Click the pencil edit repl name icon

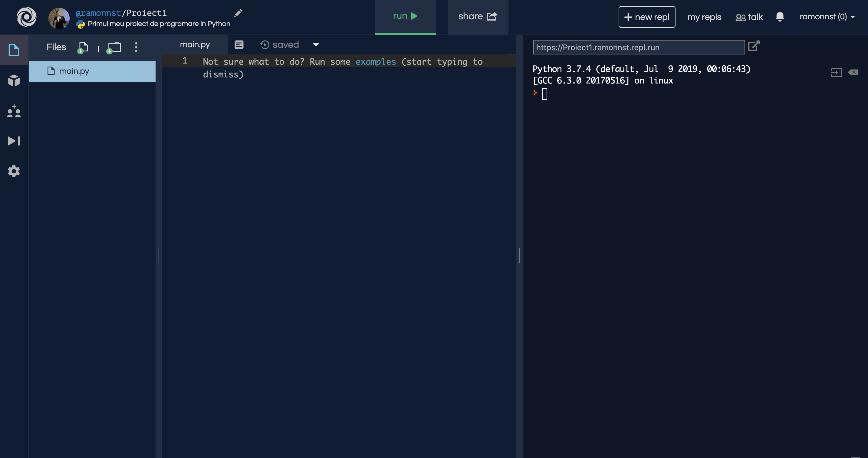tap(238, 13)
